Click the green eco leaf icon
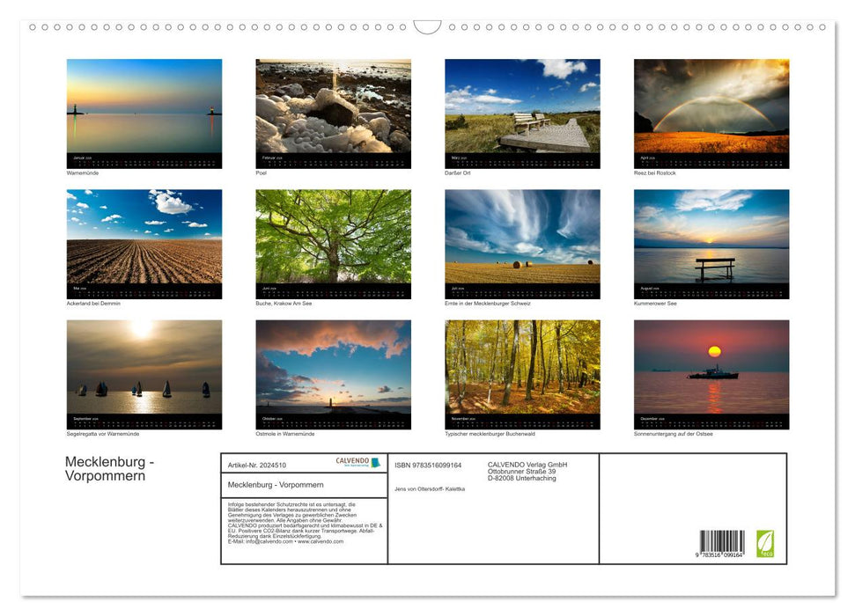Screen dimensions: 855x616 (x=765, y=543)
